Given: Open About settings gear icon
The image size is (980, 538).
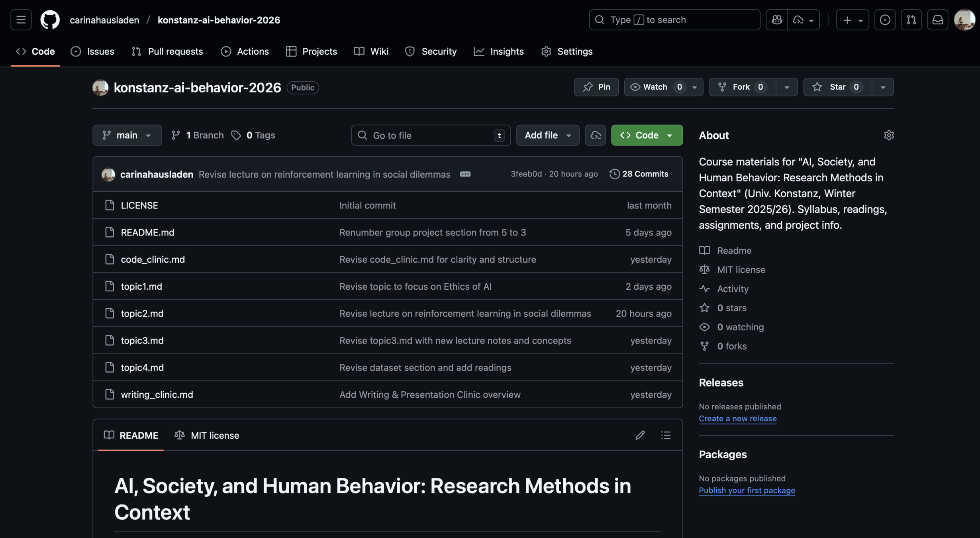Looking at the screenshot, I should 889,135.
